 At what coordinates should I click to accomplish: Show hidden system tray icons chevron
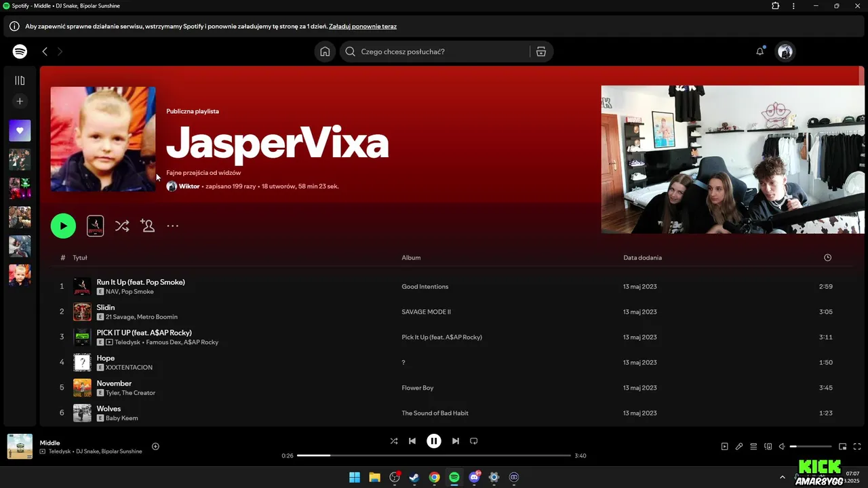coord(782,477)
